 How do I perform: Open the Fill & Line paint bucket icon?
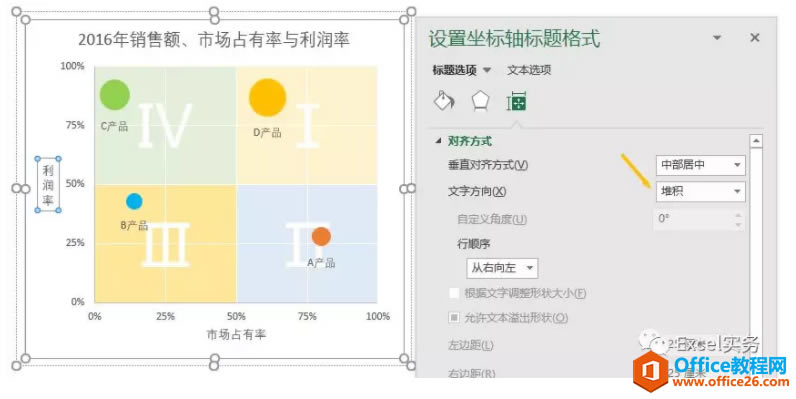(444, 101)
